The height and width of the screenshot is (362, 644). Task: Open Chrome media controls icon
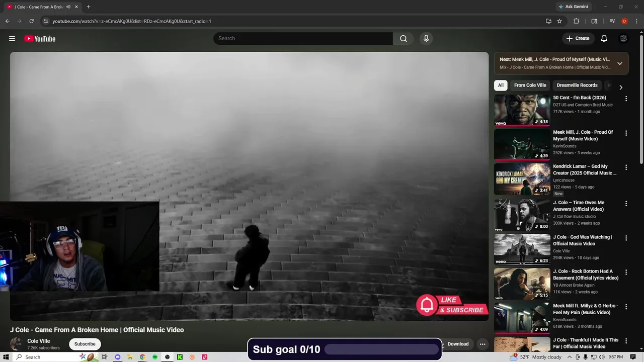pos(612,21)
